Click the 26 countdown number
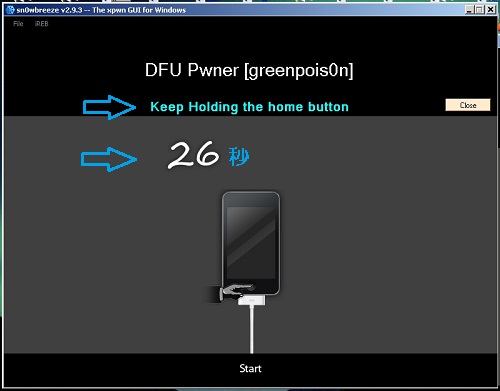Screen dimensions: 500x391 pyautogui.click(x=193, y=155)
